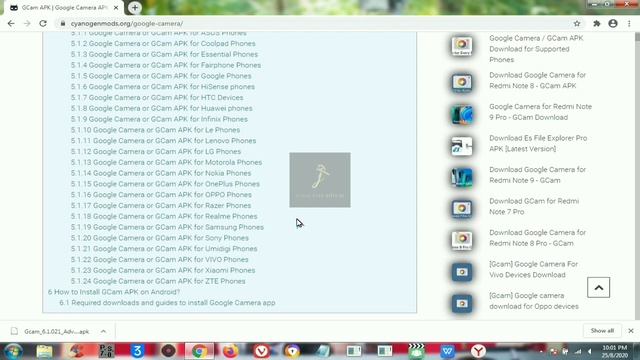
Task: Select the GCam APK Google Camera tab
Action: pos(63,8)
